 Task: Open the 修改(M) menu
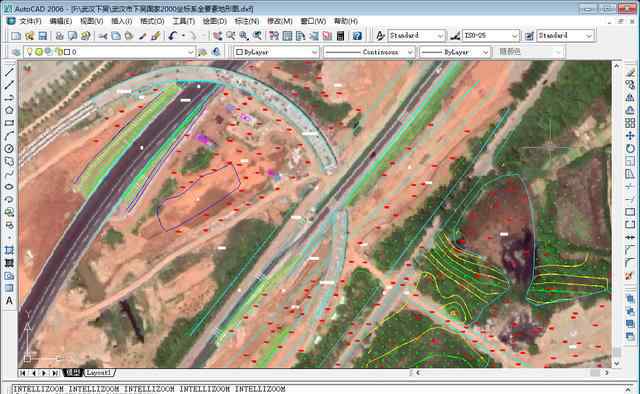pyautogui.click(x=280, y=21)
